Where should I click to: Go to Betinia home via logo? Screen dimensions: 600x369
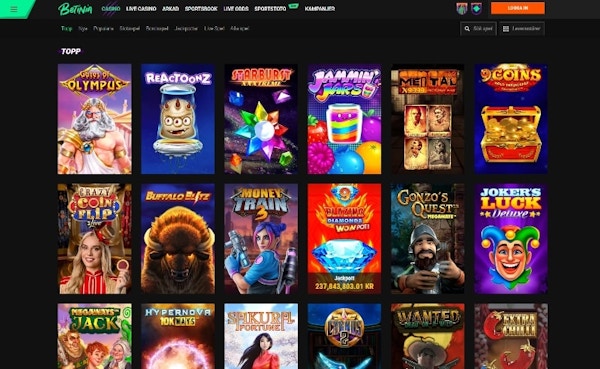(x=75, y=9)
